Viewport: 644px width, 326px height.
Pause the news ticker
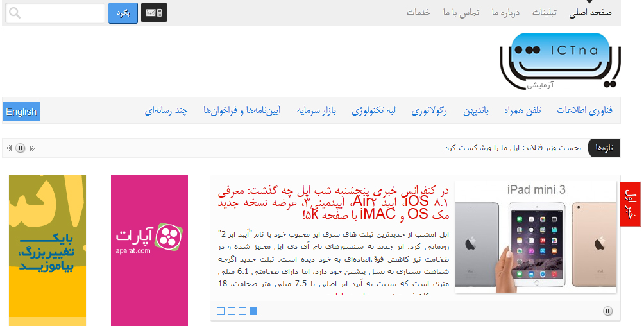[x=20, y=148]
